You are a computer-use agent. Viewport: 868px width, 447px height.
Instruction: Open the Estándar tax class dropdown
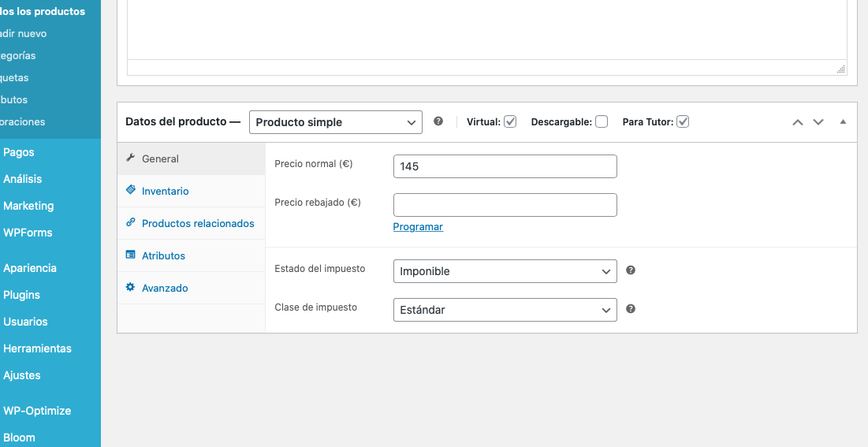pos(505,310)
